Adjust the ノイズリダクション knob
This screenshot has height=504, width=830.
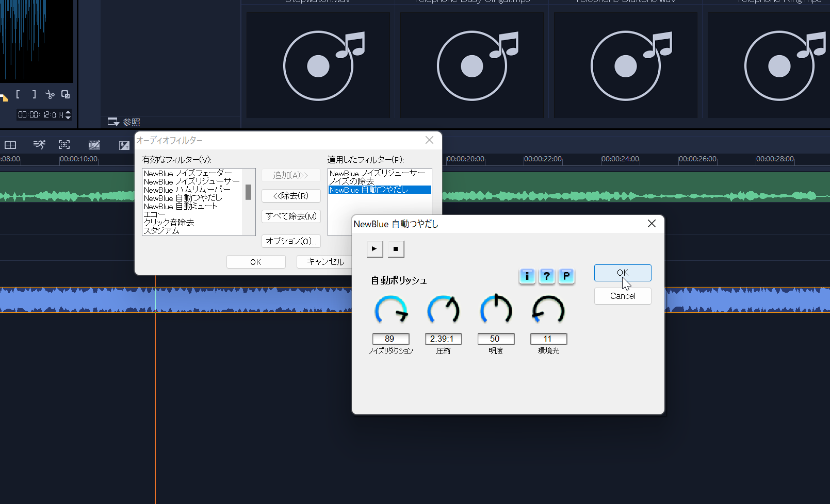391,311
